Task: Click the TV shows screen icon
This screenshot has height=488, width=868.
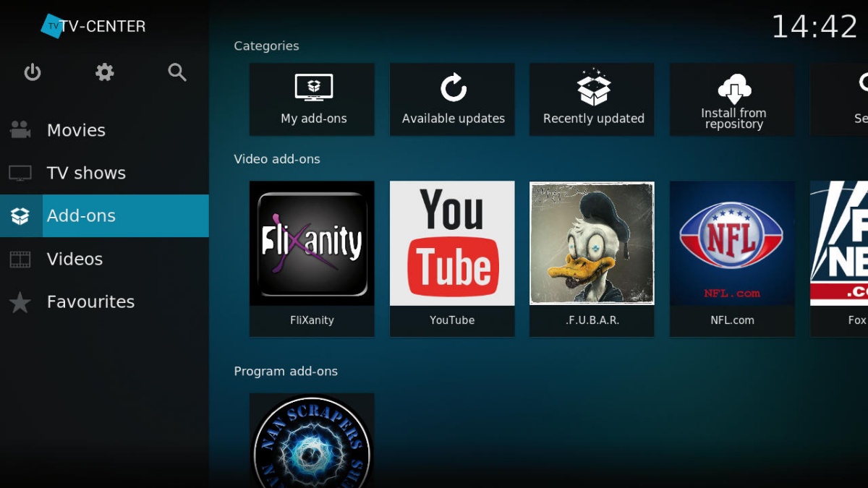Action: pos(20,174)
